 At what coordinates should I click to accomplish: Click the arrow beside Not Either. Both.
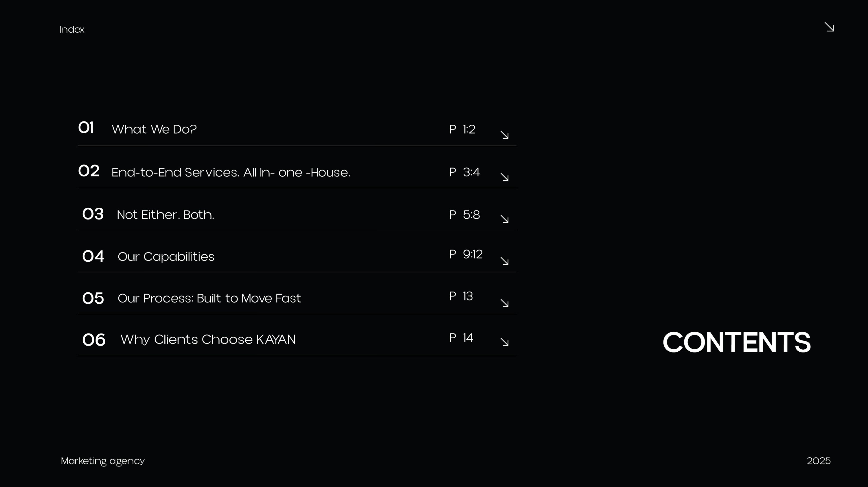504,219
